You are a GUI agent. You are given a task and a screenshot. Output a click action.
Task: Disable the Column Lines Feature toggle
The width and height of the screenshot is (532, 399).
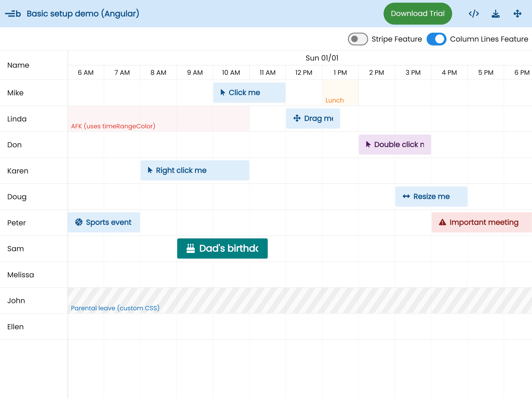pos(436,39)
